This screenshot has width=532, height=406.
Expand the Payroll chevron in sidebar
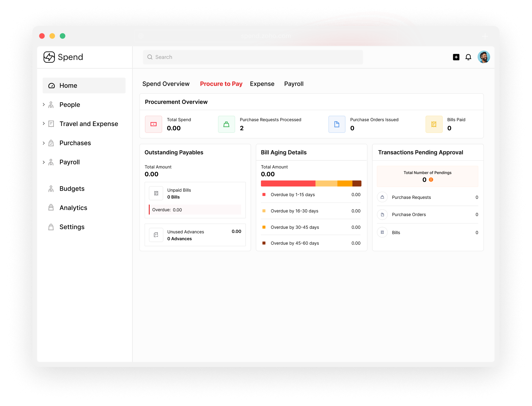point(44,162)
